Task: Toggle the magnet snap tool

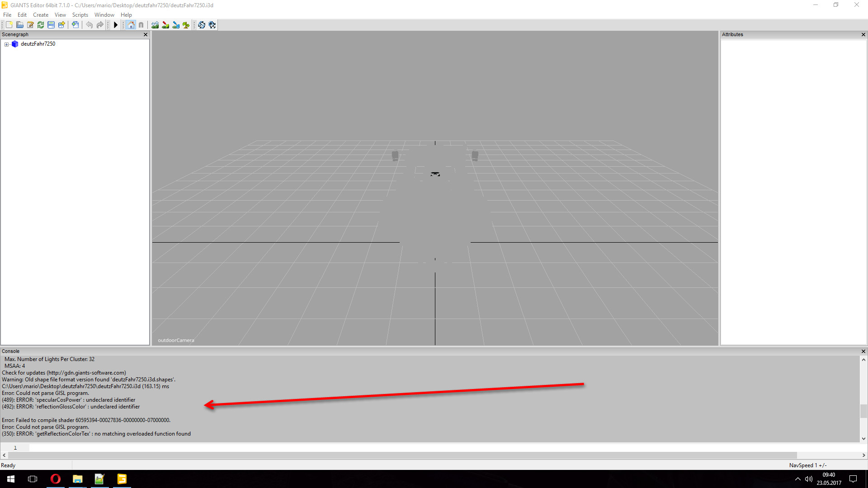Action: 141,25
